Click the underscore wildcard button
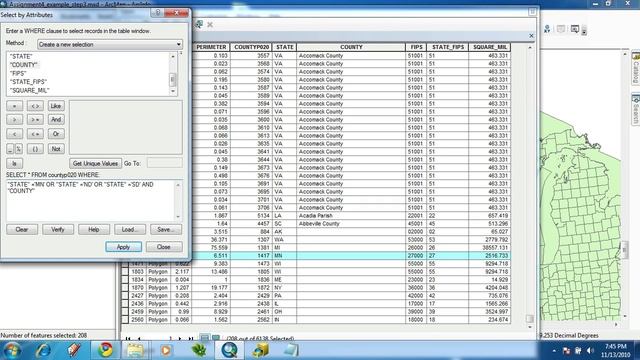The image size is (640, 360). (x=10, y=149)
